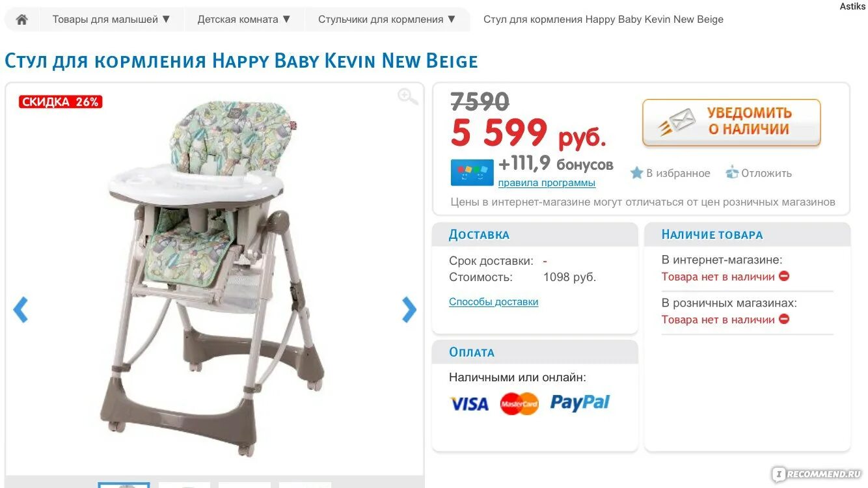The width and height of the screenshot is (868, 488).
Task: Click the MasterCard payment logo
Action: tap(519, 404)
